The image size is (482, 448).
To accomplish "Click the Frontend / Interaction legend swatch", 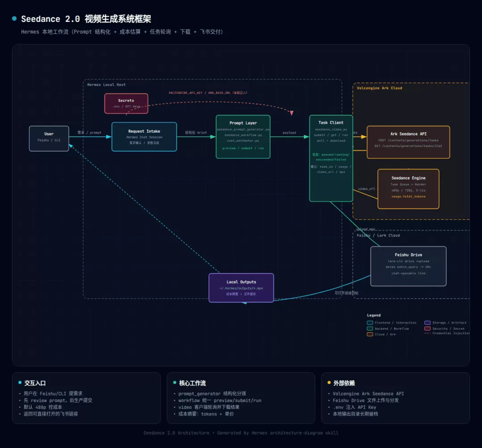I will coord(370,323).
